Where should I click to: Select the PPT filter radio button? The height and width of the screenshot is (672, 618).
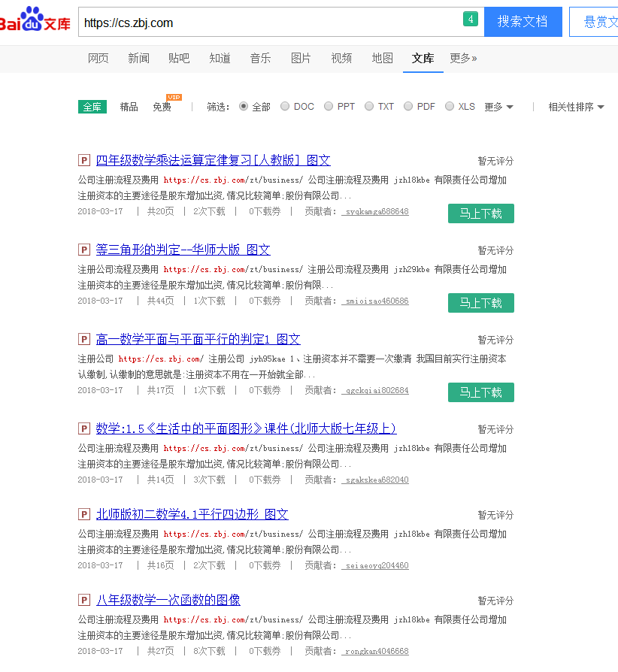[x=329, y=107]
